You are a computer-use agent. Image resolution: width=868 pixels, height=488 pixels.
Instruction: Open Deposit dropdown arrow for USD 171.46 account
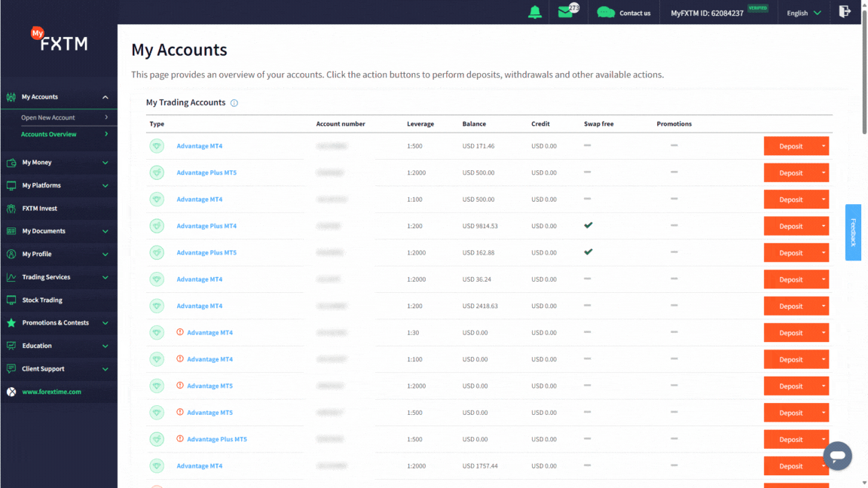coord(823,146)
